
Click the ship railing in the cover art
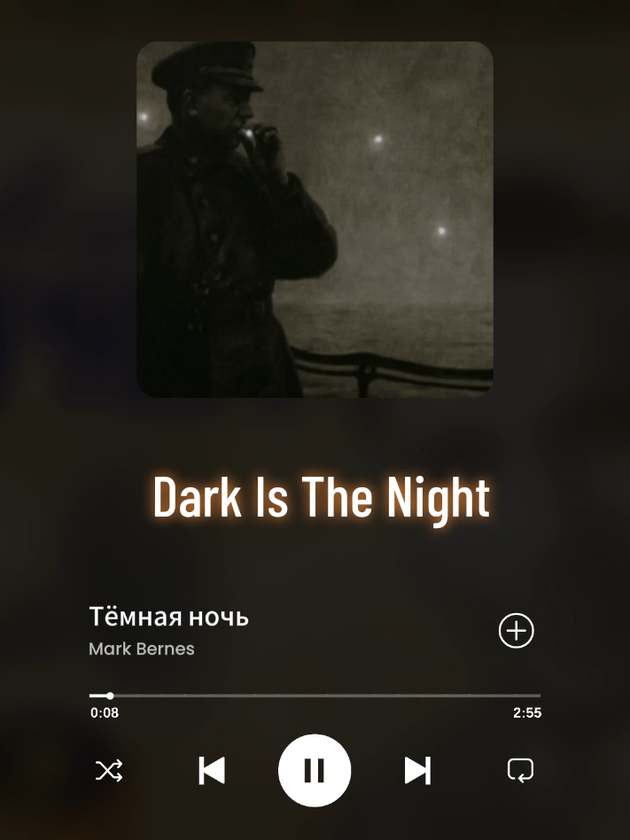point(391,369)
